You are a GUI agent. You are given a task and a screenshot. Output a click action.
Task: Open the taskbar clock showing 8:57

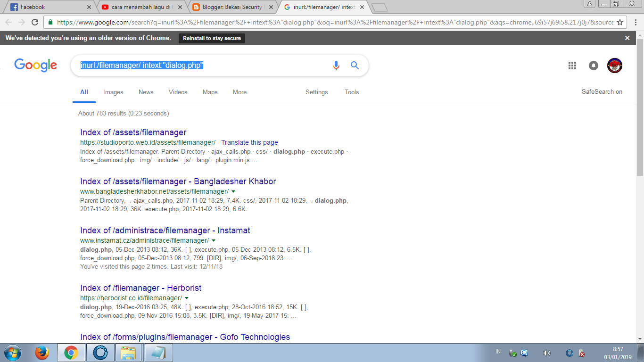pos(618,353)
